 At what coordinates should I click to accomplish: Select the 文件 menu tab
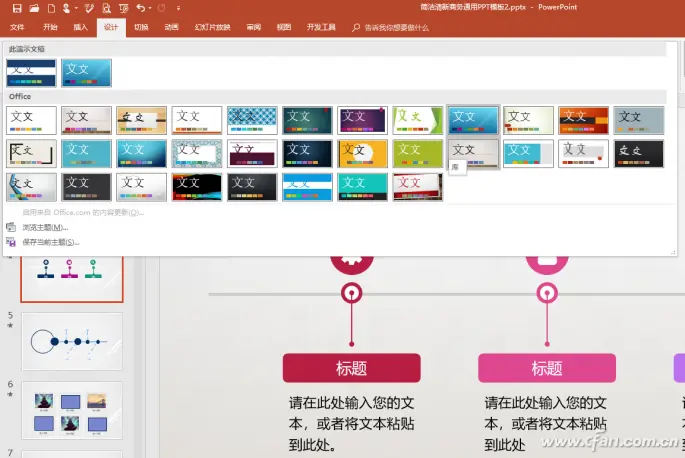coord(17,27)
